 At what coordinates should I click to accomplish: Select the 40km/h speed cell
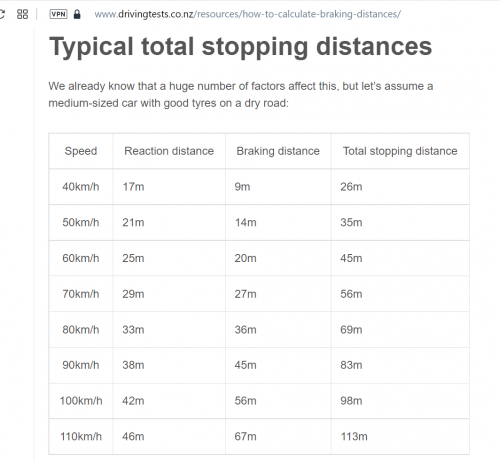click(x=81, y=187)
